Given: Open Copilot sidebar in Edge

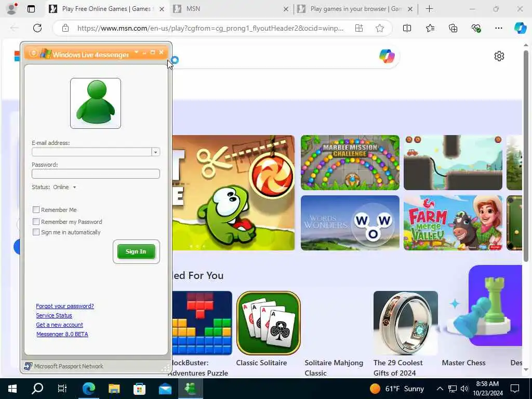Looking at the screenshot, I should [x=520, y=28].
